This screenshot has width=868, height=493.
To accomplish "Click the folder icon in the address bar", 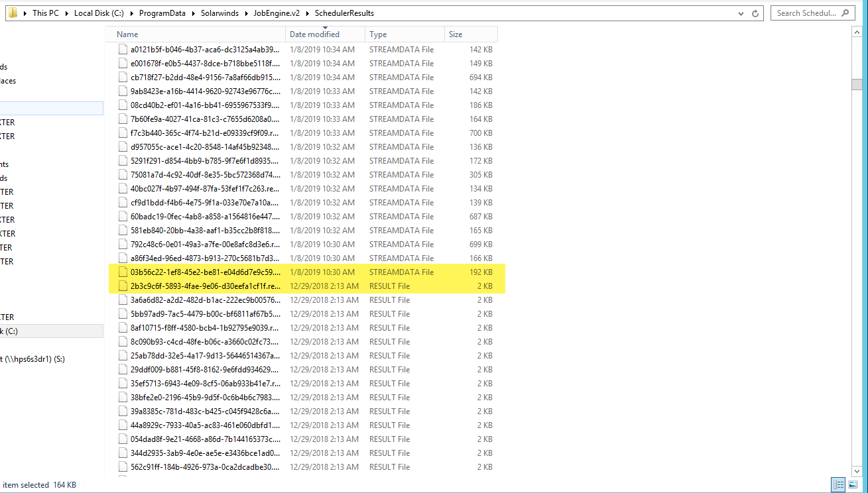I will pos(13,13).
